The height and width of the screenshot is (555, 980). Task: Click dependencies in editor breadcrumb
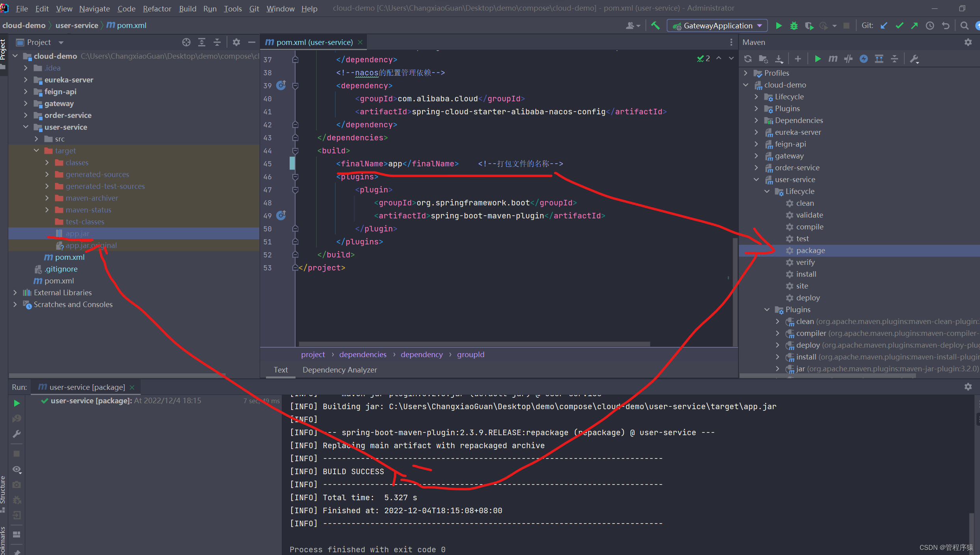(x=363, y=354)
